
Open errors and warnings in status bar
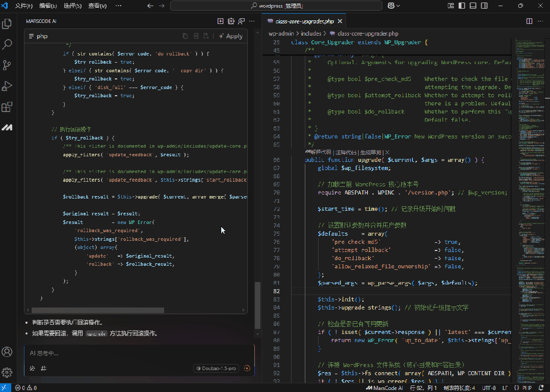[x=26, y=388]
